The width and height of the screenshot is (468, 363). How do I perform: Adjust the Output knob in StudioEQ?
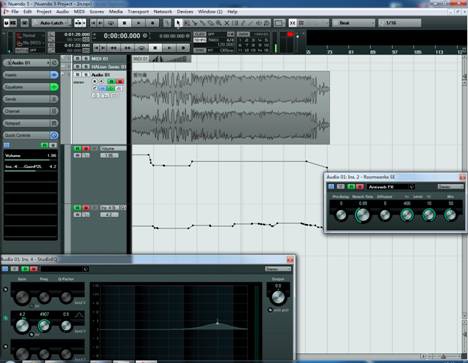click(x=278, y=297)
